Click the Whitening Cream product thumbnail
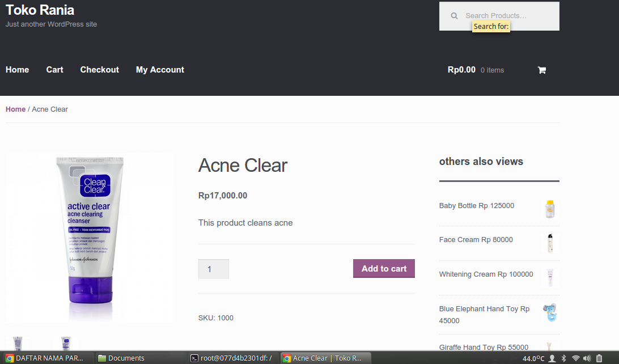Image resolution: width=619 pixels, height=364 pixels. [550, 278]
